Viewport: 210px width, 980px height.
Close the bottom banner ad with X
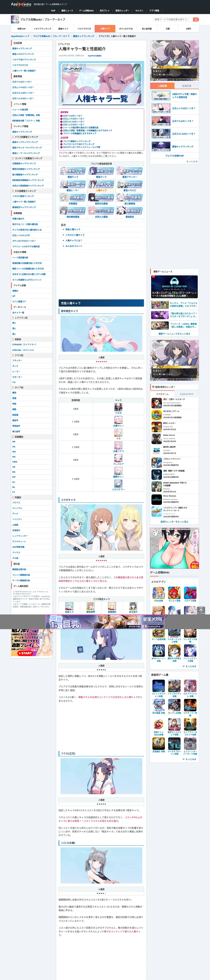pos(166,616)
